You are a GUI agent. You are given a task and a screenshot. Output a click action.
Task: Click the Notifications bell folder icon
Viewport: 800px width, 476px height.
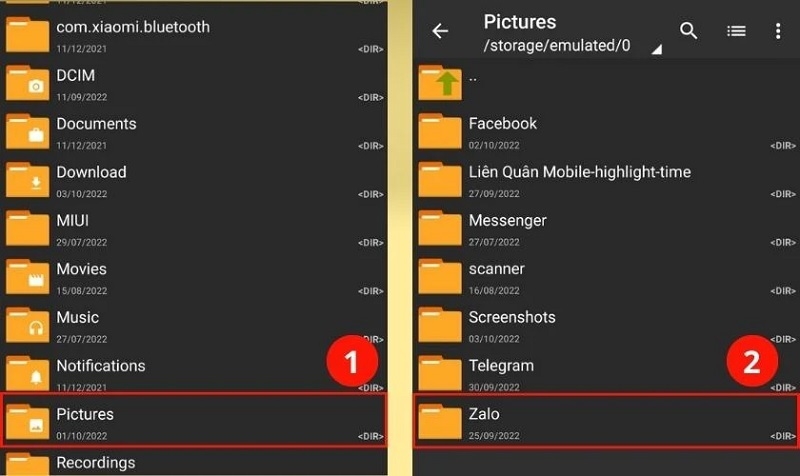(28, 374)
